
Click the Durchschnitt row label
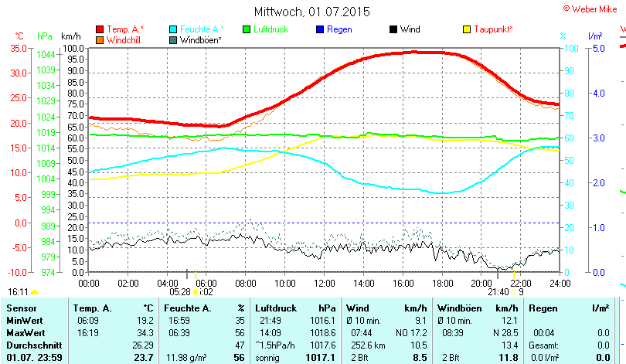tap(32, 345)
